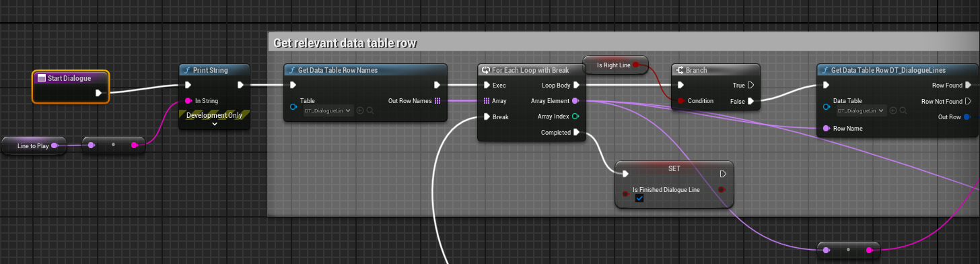The height and width of the screenshot is (264, 980).
Task: Toggle the Is Finished Dialogue Line checkbox
Action: (639, 199)
